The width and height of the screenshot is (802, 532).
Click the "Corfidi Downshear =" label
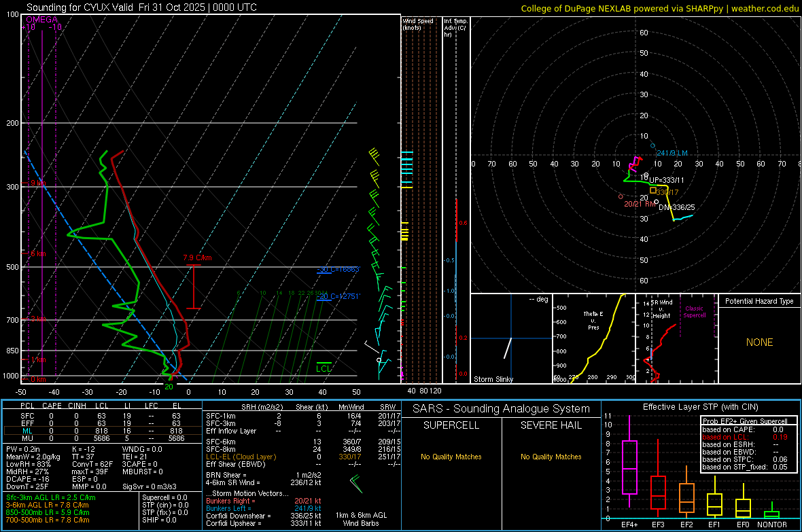(x=239, y=516)
